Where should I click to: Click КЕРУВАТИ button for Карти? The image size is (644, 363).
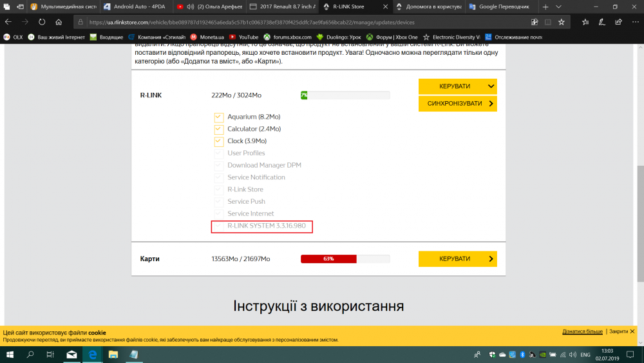click(457, 259)
